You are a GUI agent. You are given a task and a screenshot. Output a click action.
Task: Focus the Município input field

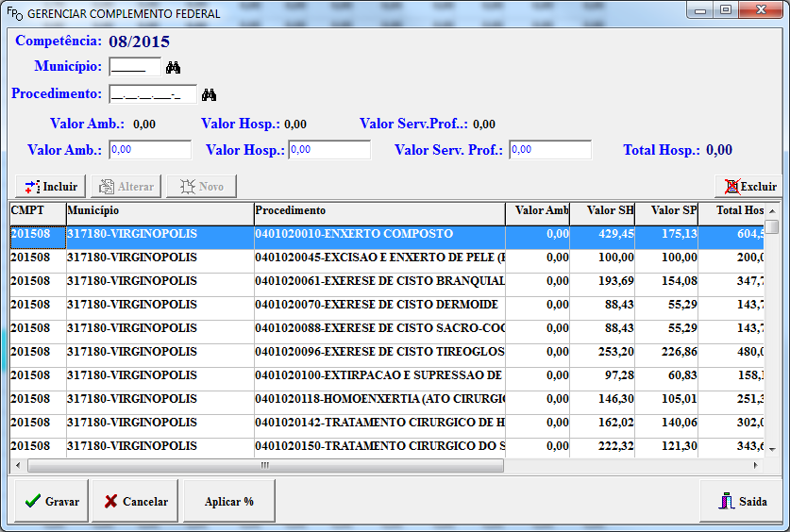coord(134,67)
